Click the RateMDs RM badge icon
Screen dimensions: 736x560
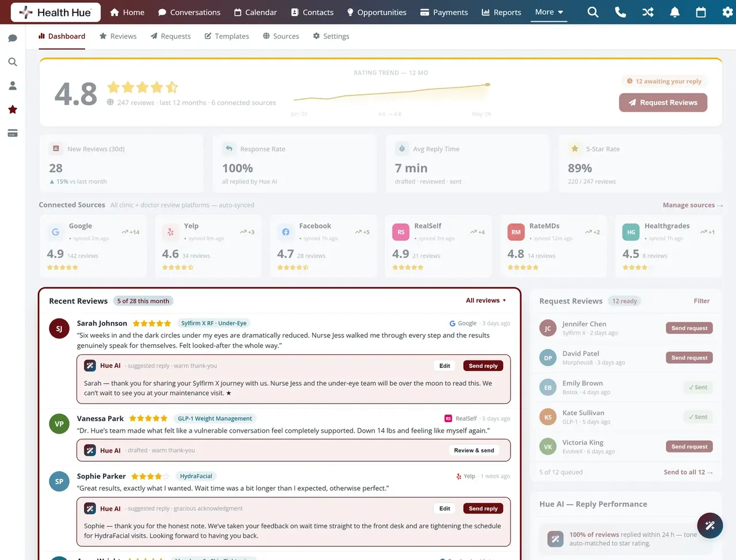516,232
